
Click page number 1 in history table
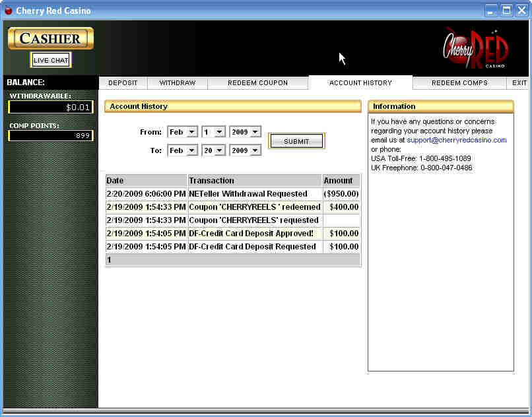(109, 260)
